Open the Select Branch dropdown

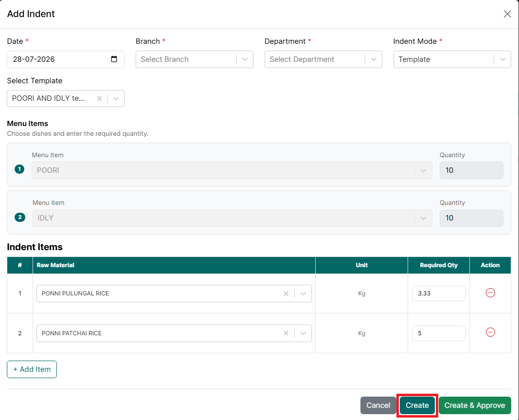pos(194,59)
